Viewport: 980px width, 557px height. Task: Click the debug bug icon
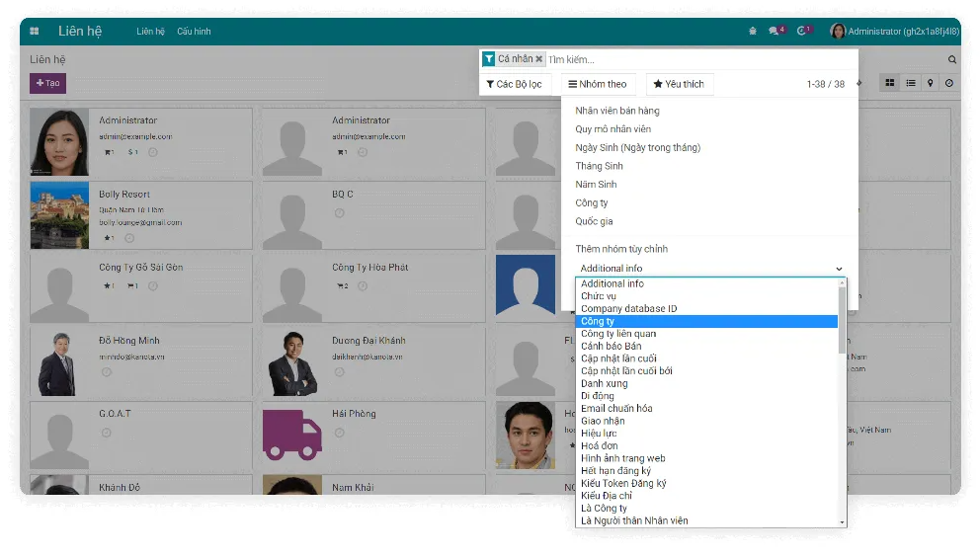click(753, 32)
